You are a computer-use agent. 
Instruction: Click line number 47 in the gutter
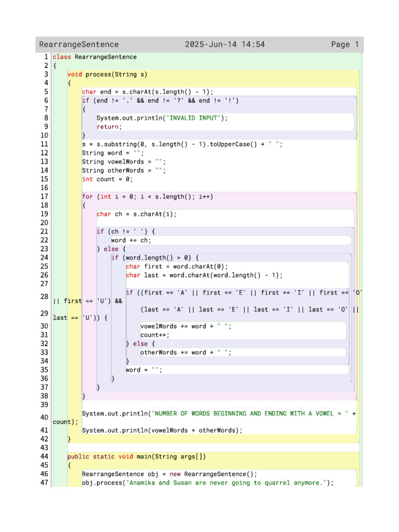pyautogui.click(x=45, y=483)
